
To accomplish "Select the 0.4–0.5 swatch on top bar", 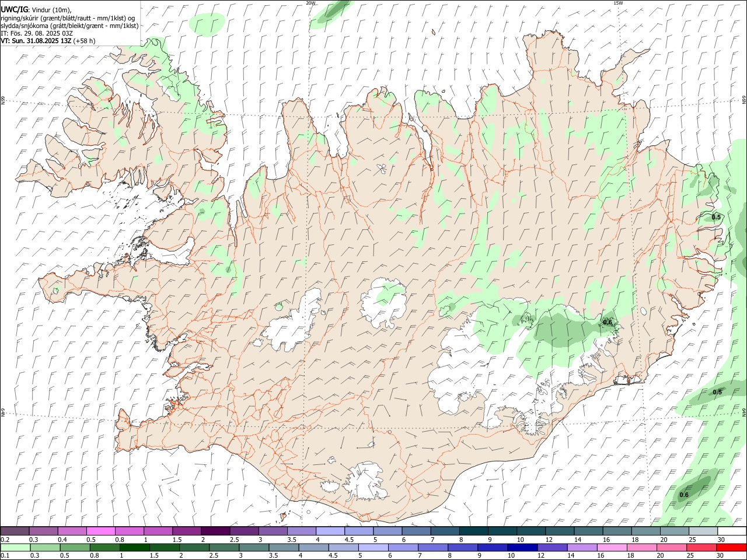I will pos(72,531).
